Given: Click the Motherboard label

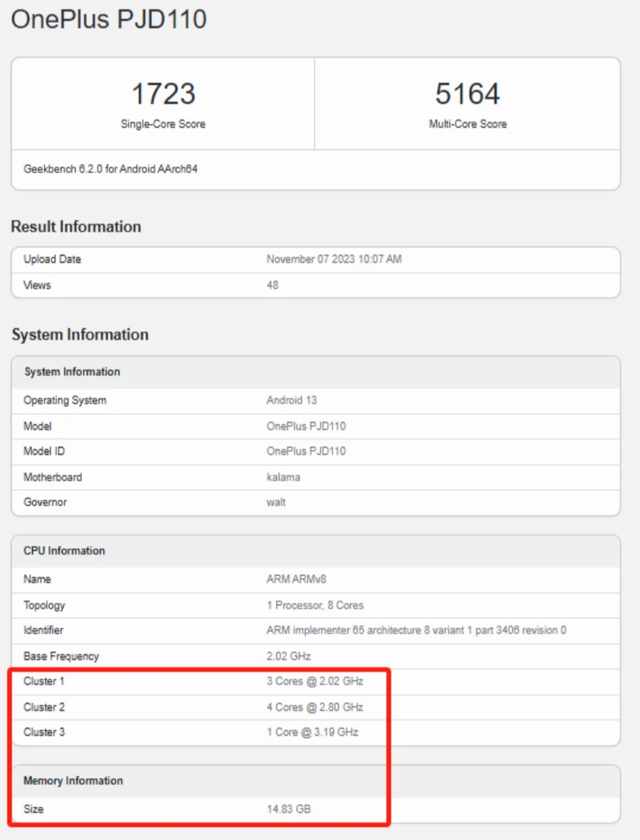Looking at the screenshot, I should 52,477.
